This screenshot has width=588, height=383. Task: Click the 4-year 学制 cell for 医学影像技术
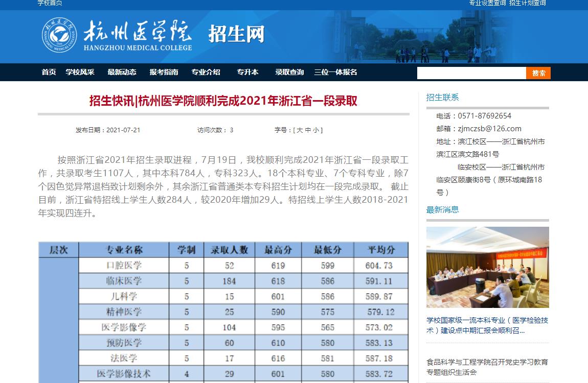click(187, 374)
